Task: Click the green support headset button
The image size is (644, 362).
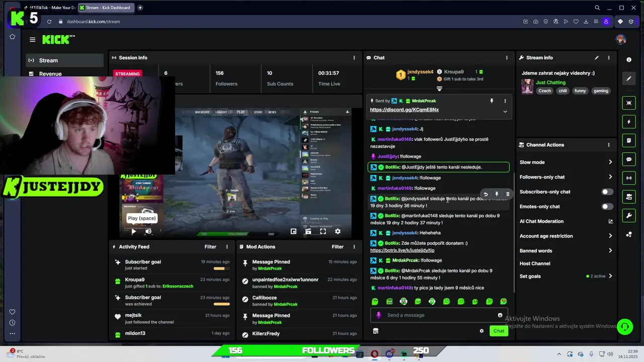Action: (x=625, y=327)
